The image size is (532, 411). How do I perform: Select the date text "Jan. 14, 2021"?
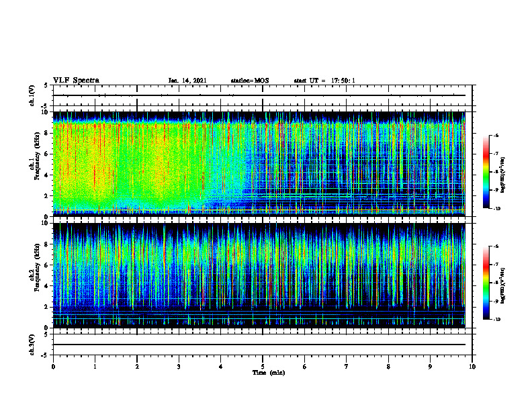pos(187,81)
